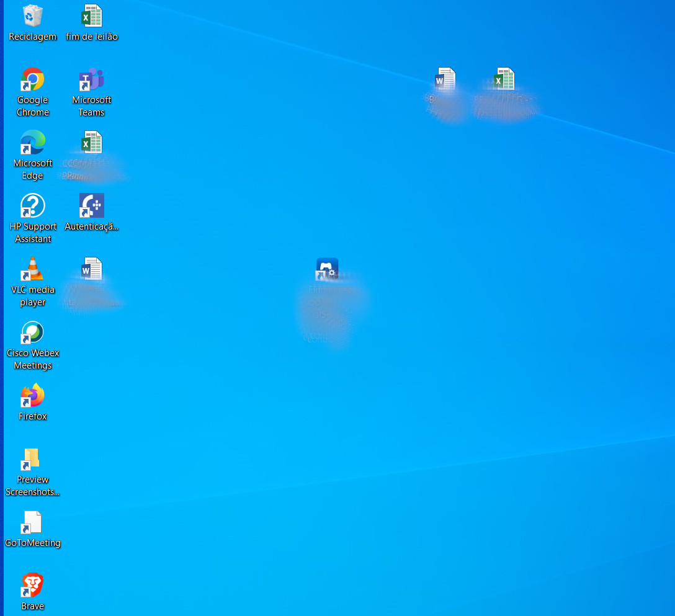Viewport: 675px width, 616px height.
Task: Open the 'fim de leilão' Excel file
Action: click(x=92, y=16)
